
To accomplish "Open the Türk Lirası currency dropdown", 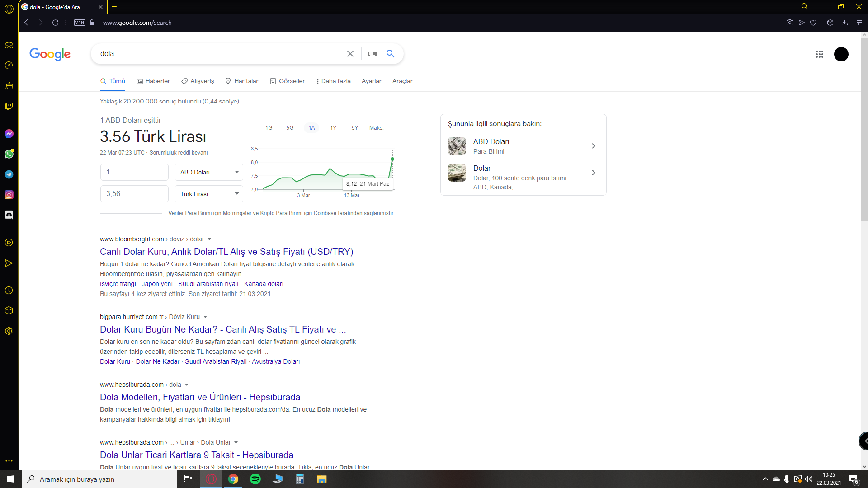I will (x=209, y=194).
